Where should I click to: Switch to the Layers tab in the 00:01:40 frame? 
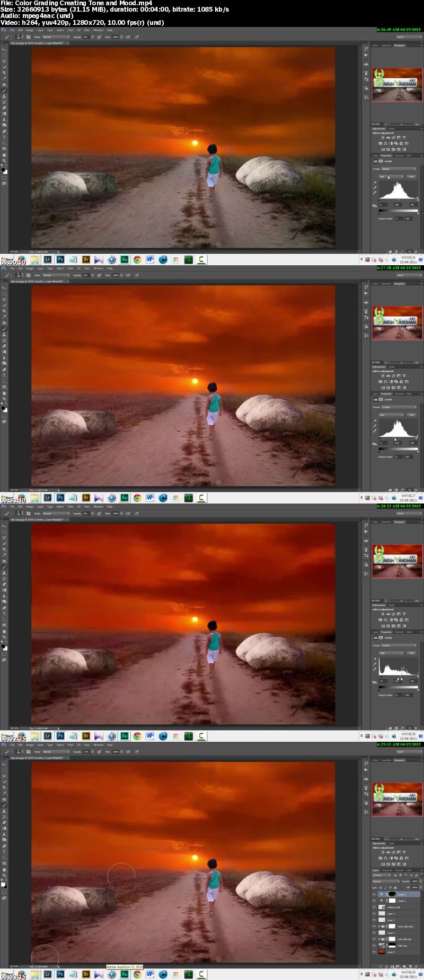pyautogui.click(x=375, y=394)
